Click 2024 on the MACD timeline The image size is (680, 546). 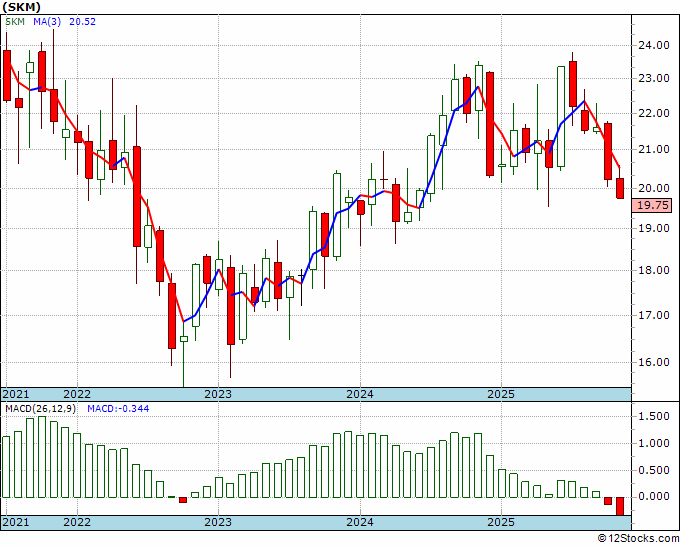tap(360, 522)
